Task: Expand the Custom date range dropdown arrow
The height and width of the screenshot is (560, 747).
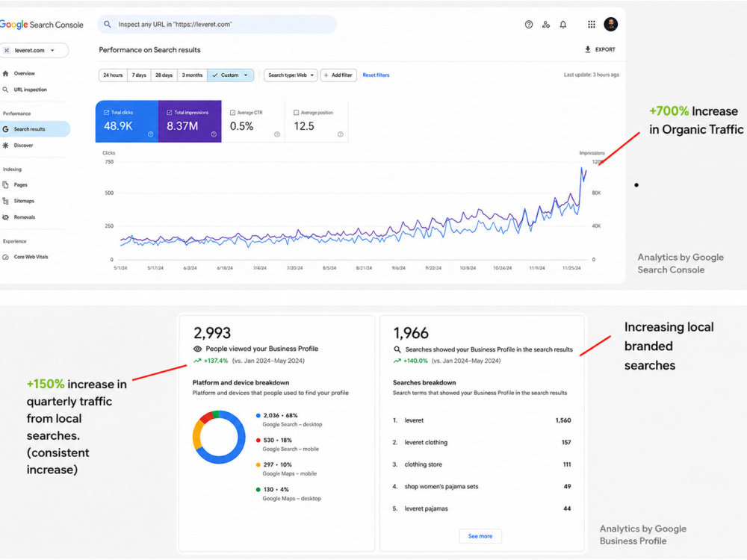Action: click(x=246, y=75)
